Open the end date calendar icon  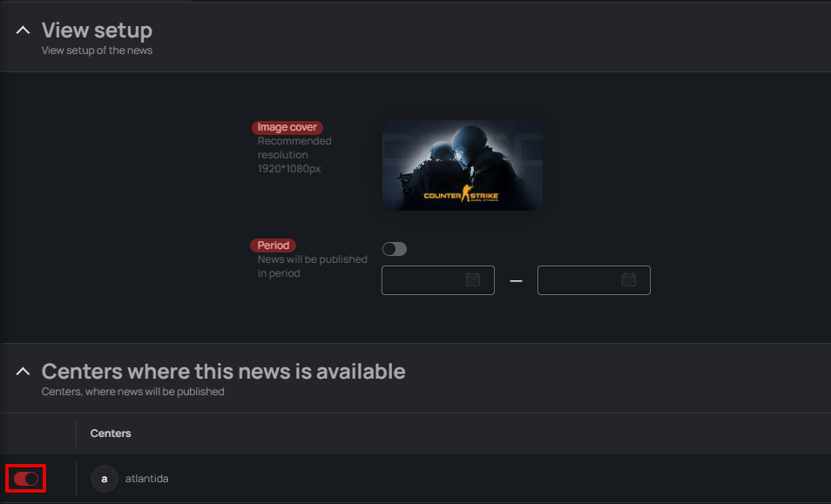629,280
